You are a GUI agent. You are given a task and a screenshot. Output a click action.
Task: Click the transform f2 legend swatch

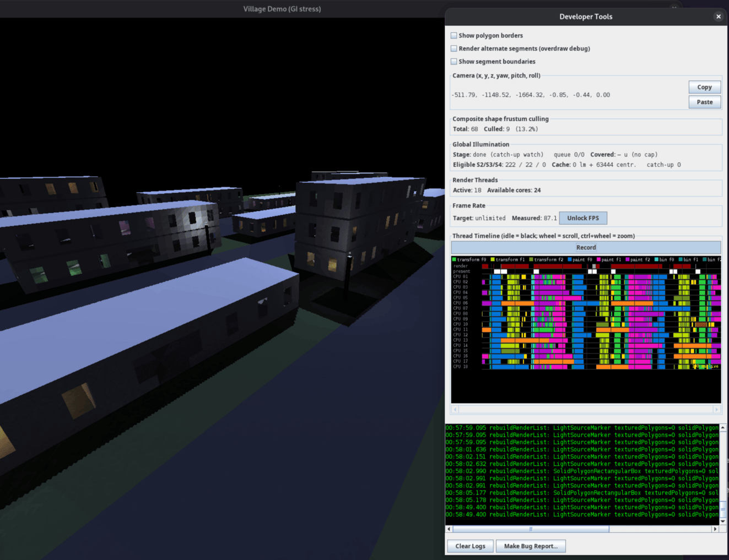click(531, 259)
